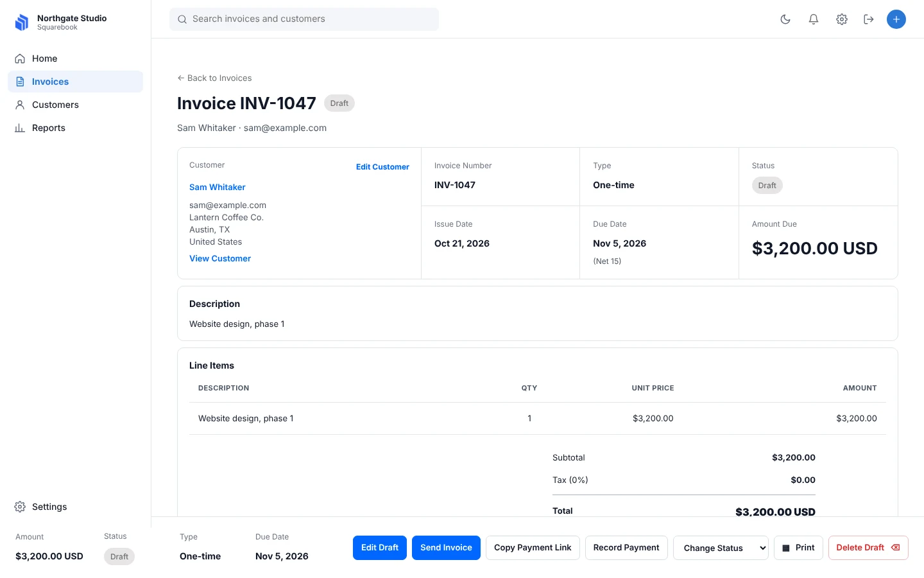This screenshot has width=924, height=578.
Task: Click the Lantern Coffee Co. address line
Action: click(x=227, y=218)
